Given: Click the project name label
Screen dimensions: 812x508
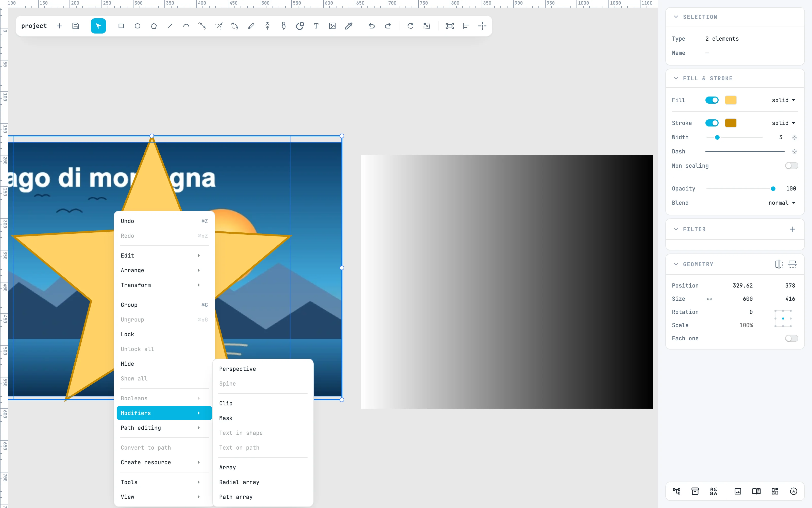Looking at the screenshot, I should tap(34, 26).
